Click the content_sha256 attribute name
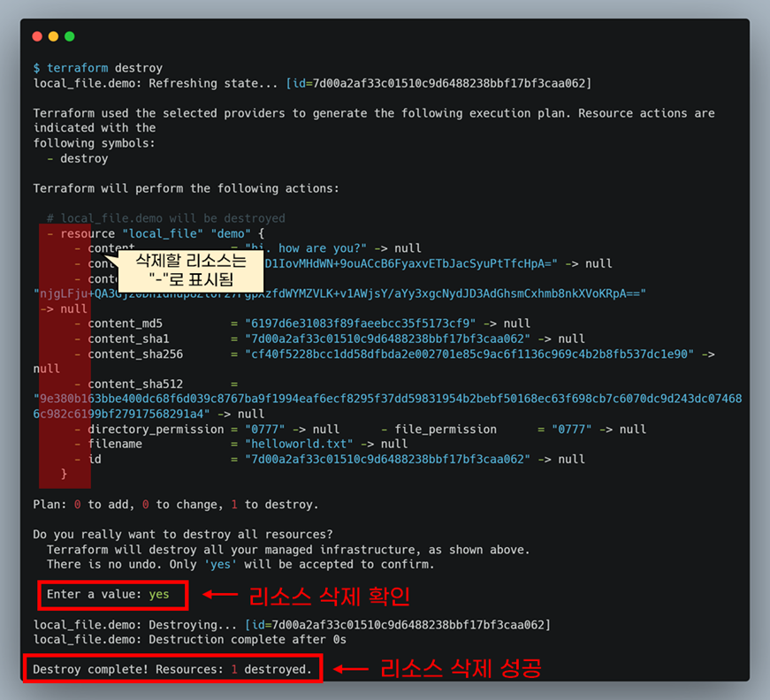This screenshot has width=770, height=700. click(x=135, y=354)
